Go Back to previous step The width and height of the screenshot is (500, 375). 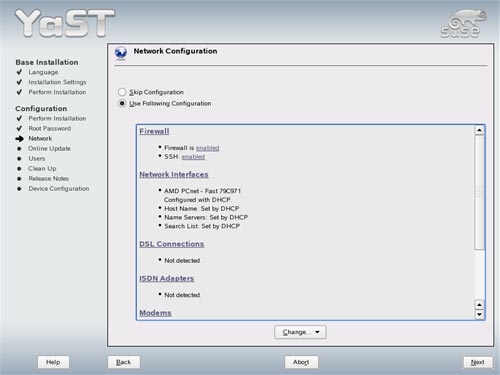(124, 362)
